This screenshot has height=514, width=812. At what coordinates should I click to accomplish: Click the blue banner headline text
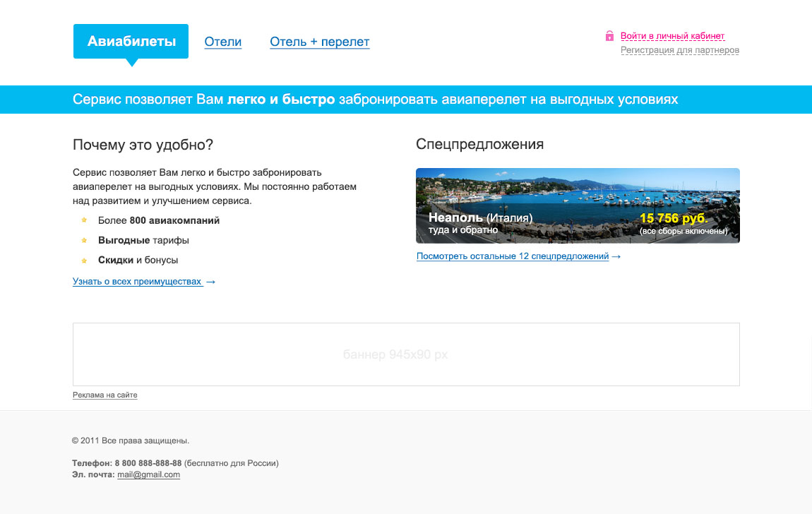coord(375,100)
